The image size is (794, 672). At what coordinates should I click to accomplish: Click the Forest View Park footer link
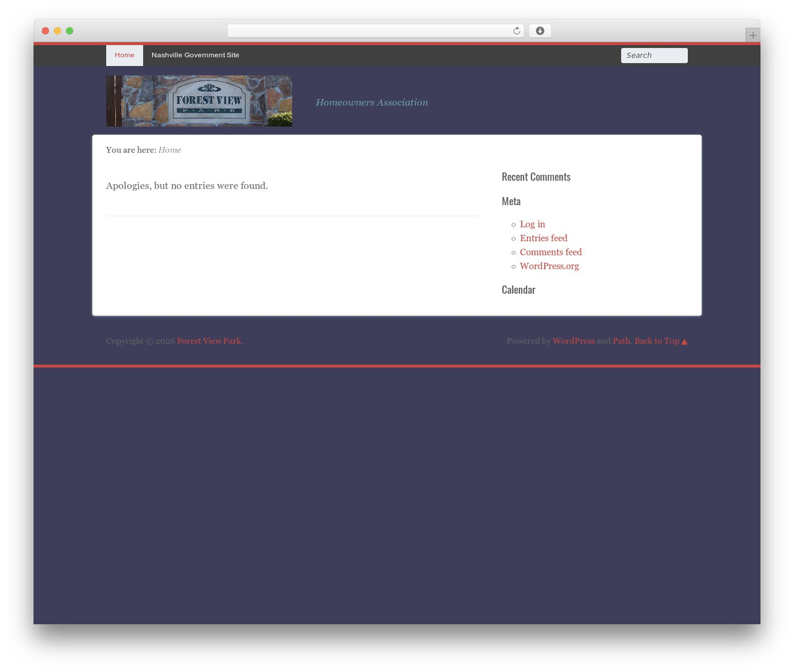209,341
